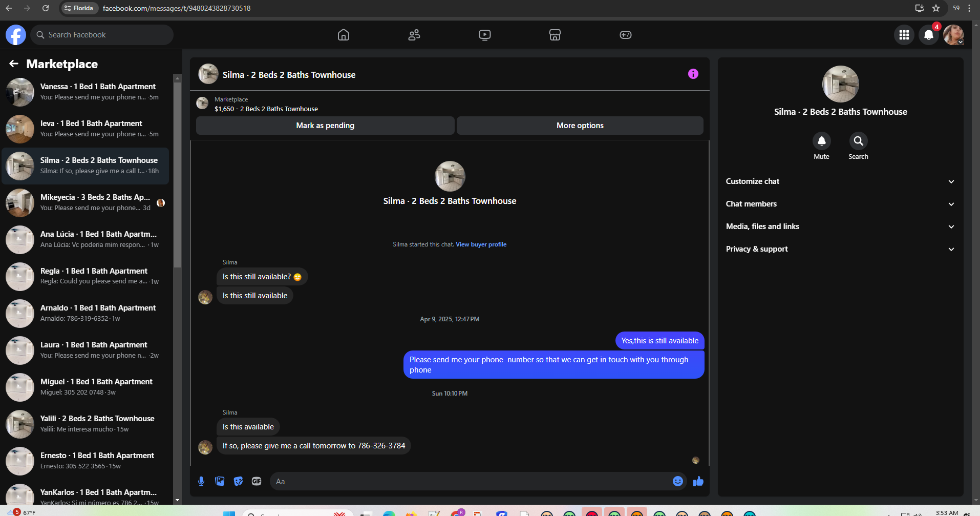Click the Florida site info chip
980x516 pixels.
79,8
